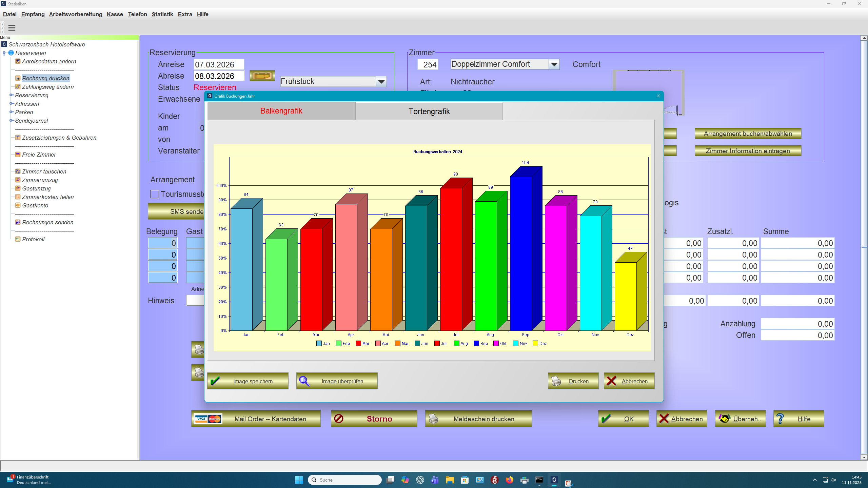Screen dimensions: 868x488
Task: Confirm with the OK button
Action: pyautogui.click(x=623, y=419)
